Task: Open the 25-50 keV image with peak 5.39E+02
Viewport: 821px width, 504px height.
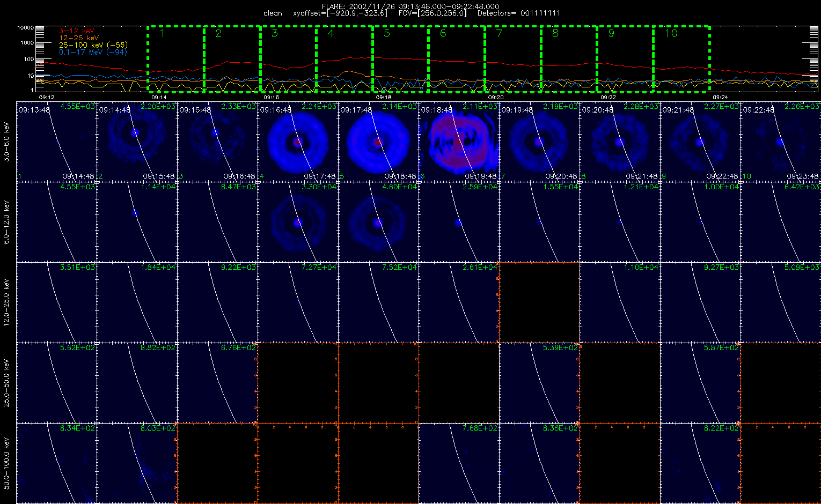Action: coord(539,383)
